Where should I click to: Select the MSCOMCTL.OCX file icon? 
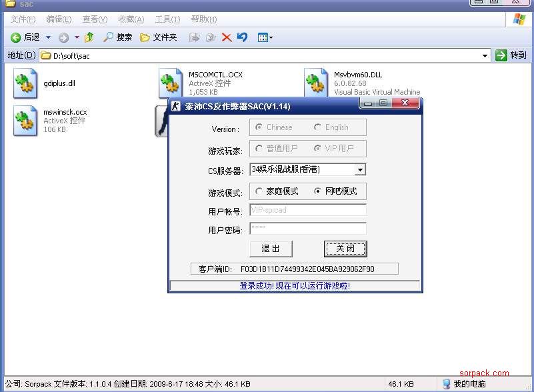(171, 84)
